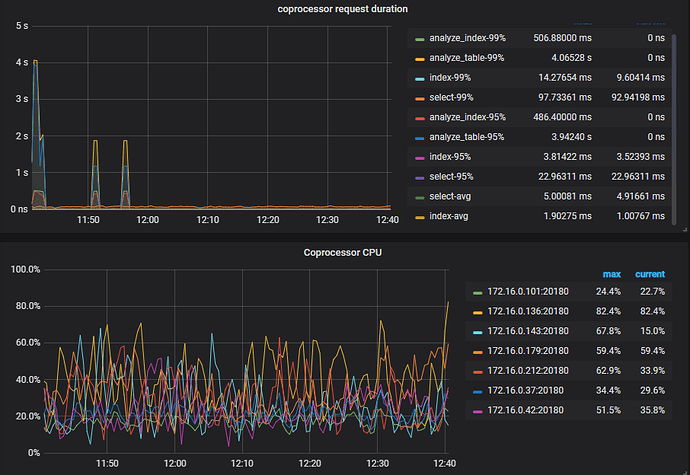The width and height of the screenshot is (690, 475).
Task: Isolate the analyze_table-99% series label
Action: (x=466, y=58)
